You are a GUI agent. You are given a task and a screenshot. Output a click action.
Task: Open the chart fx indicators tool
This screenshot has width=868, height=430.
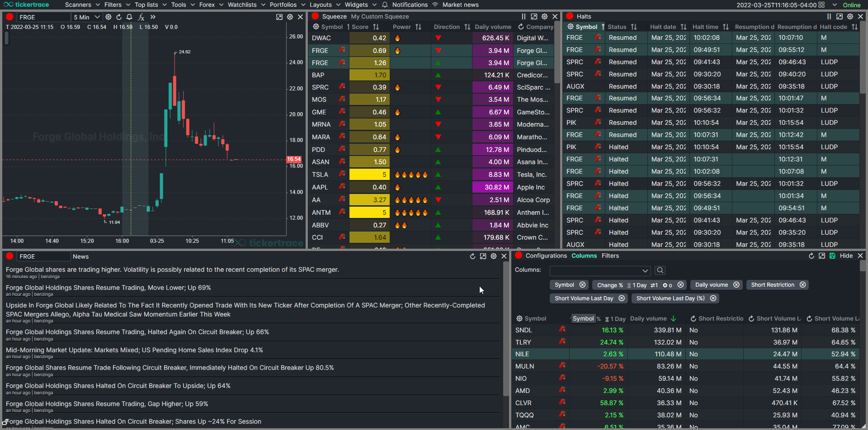[x=141, y=17]
